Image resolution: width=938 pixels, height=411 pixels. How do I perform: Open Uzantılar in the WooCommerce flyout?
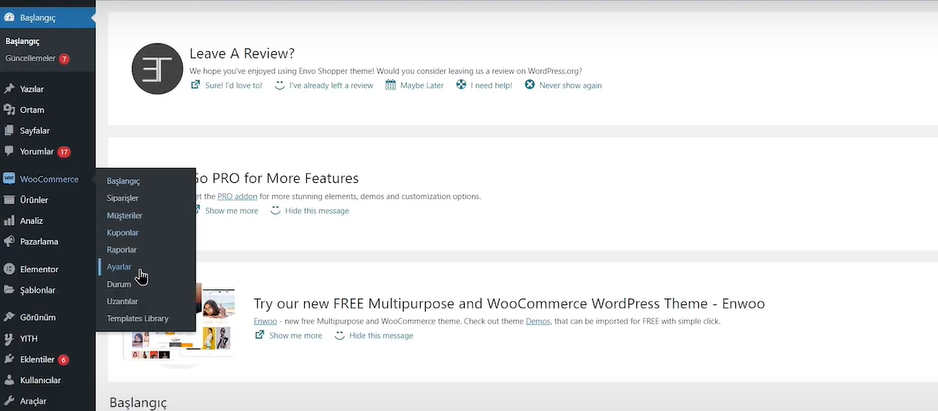click(122, 302)
